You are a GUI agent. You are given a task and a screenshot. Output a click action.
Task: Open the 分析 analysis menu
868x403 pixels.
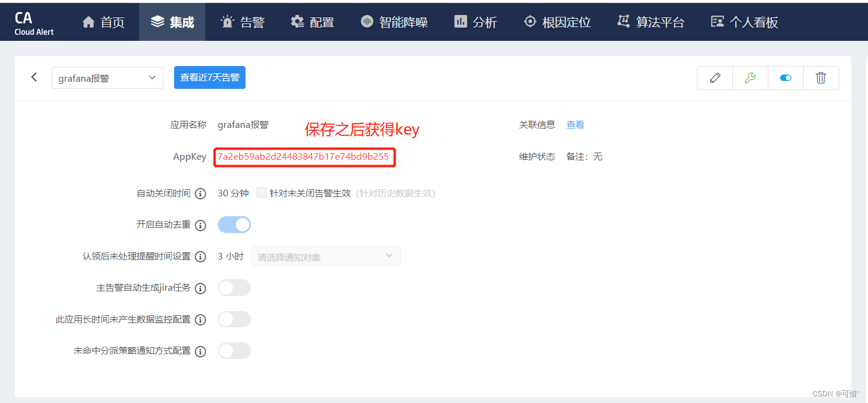click(475, 22)
